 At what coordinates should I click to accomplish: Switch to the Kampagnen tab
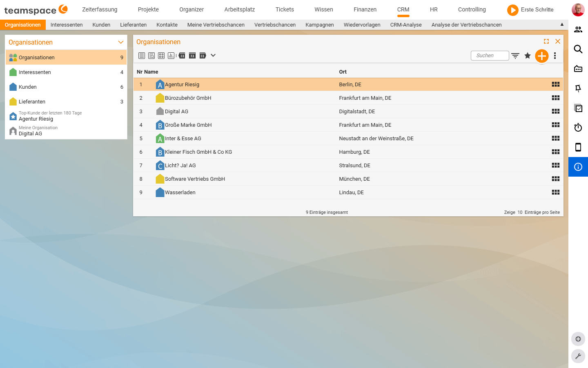[x=320, y=25]
